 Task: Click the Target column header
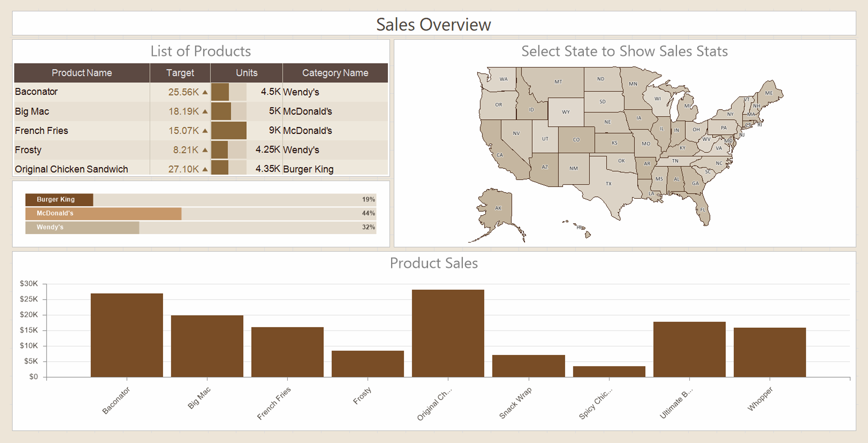click(x=180, y=73)
